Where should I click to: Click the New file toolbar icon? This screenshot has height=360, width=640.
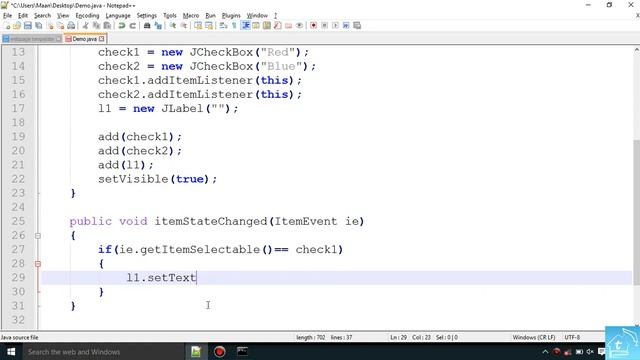click(x=7, y=26)
